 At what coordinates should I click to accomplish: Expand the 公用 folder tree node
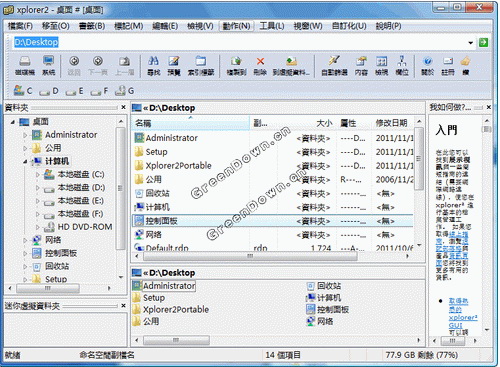pyautogui.click(x=25, y=148)
